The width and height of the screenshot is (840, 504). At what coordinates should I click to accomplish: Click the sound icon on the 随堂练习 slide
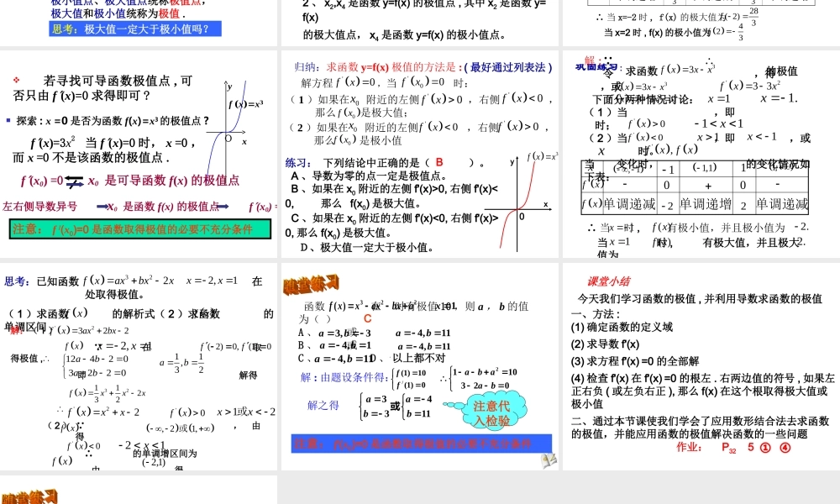click(548, 459)
